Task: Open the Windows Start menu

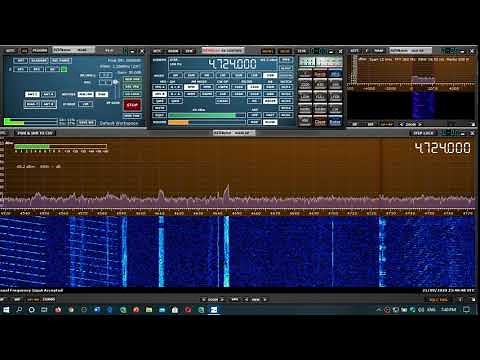Action: tap(6, 310)
